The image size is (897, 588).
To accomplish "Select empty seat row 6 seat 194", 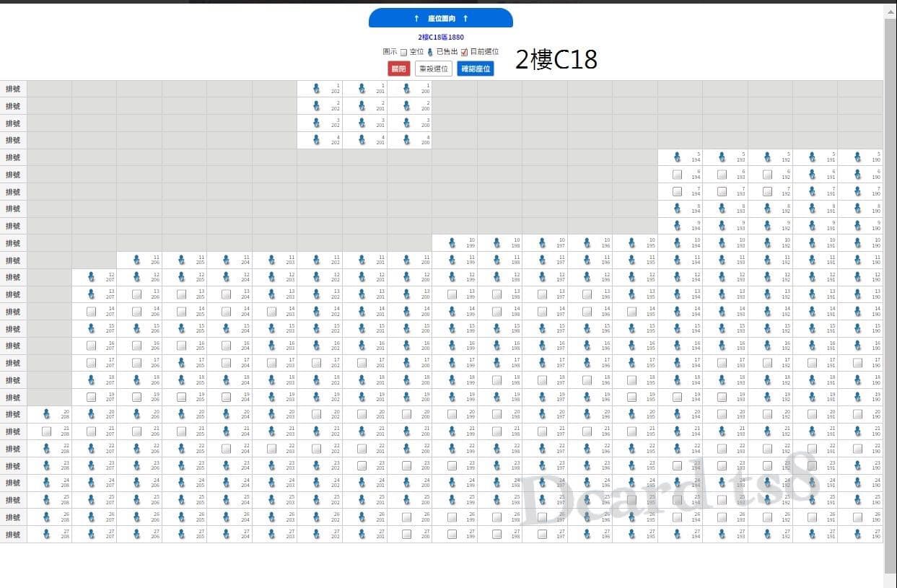I will (x=677, y=175).
